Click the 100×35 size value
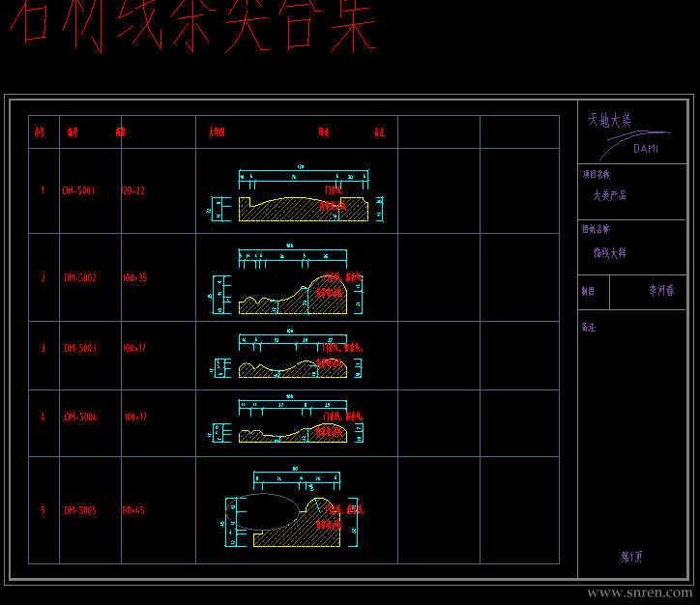700x605 pixels. pyautogui.click(x=134, y=277)
